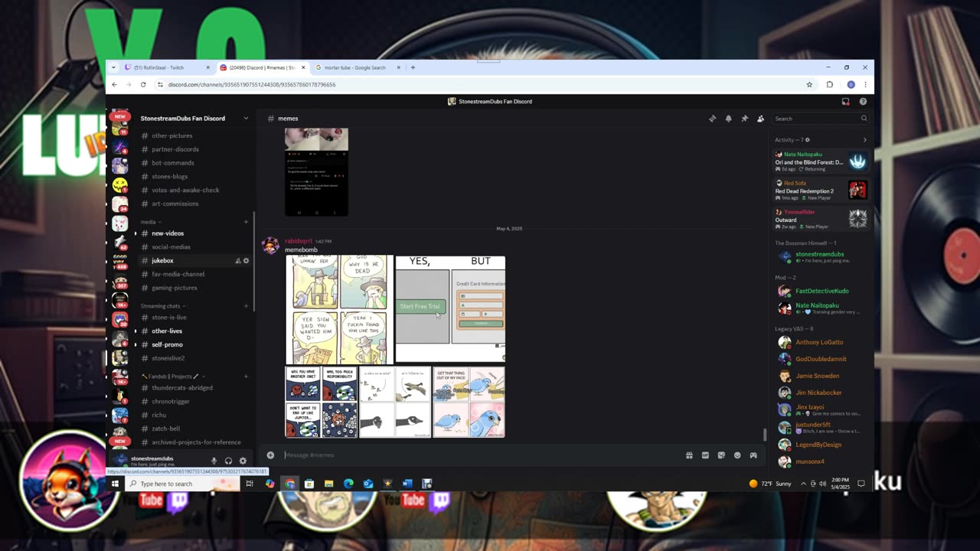Open Microsoft Word from taskbar
980x551 pixels.
[407, 484]
